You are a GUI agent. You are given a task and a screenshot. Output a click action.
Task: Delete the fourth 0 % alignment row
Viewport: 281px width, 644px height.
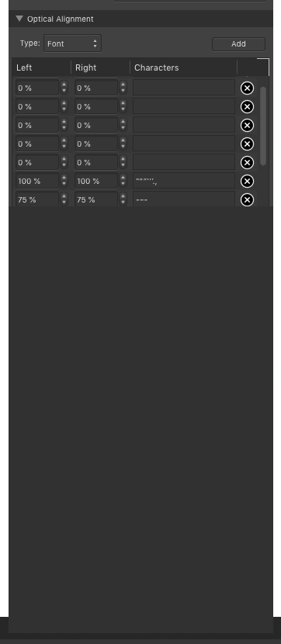pos(247,144)
